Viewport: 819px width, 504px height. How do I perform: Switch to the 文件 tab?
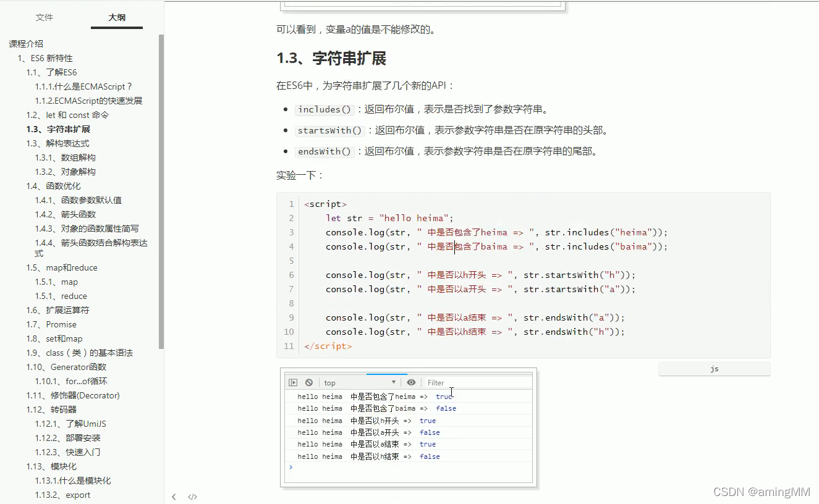pos(45,17)
